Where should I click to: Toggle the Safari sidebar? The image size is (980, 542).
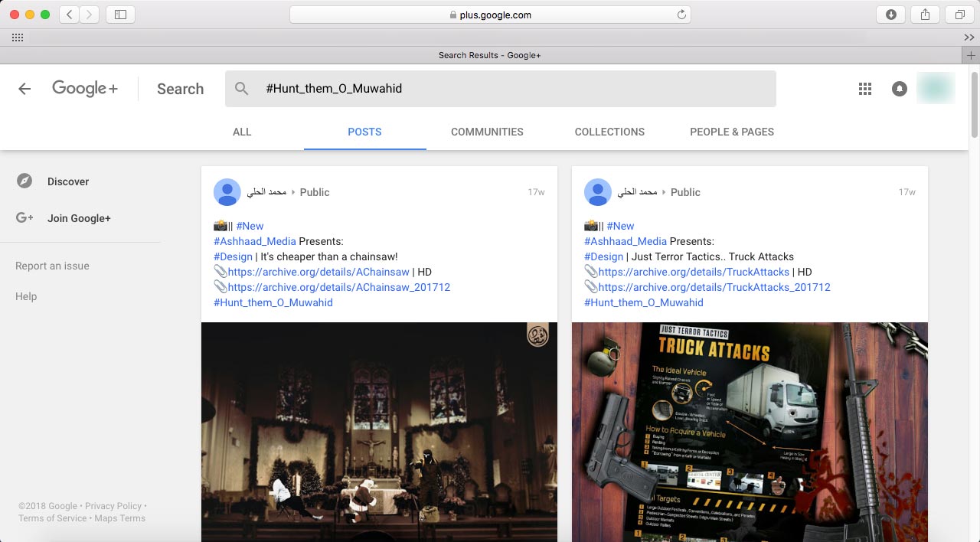tap(120, 15)
